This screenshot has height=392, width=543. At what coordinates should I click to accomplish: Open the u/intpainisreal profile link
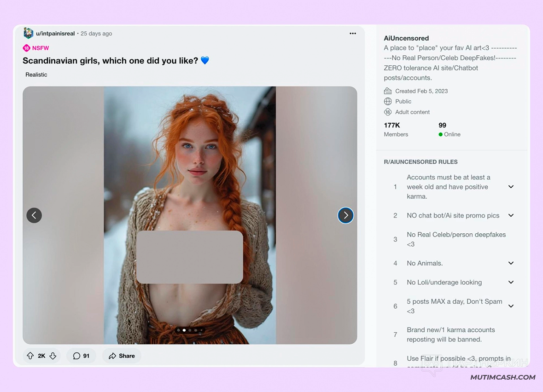55,34
